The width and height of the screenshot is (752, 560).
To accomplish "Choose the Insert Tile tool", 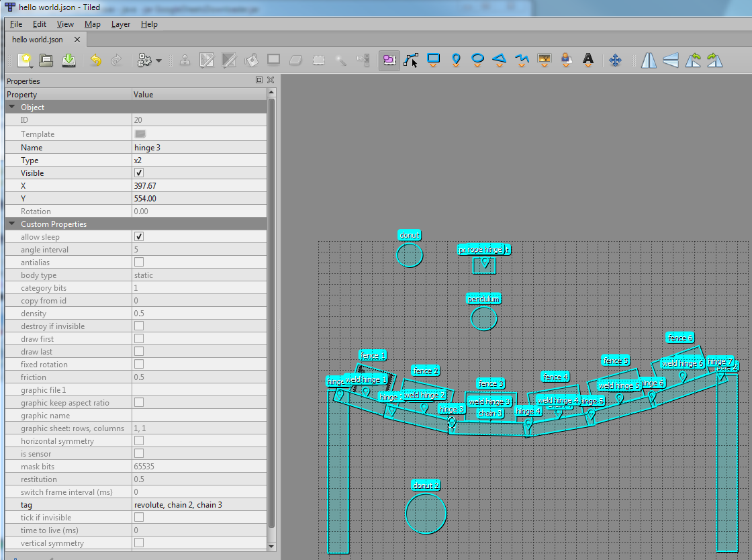I will pyautogui.click(x=545, y=60).
